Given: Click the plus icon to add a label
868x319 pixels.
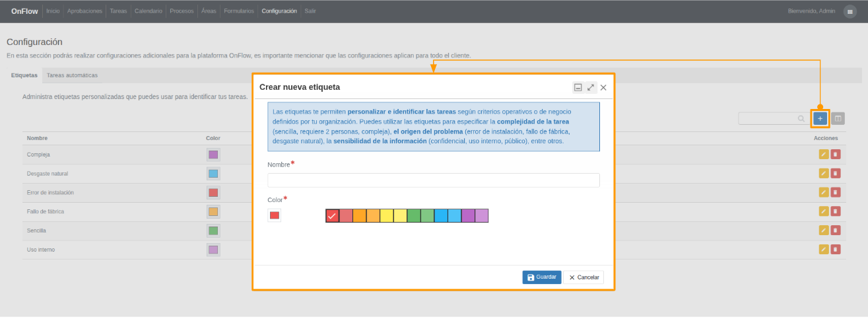Looking at the screenshot, I should coord(820,119).
